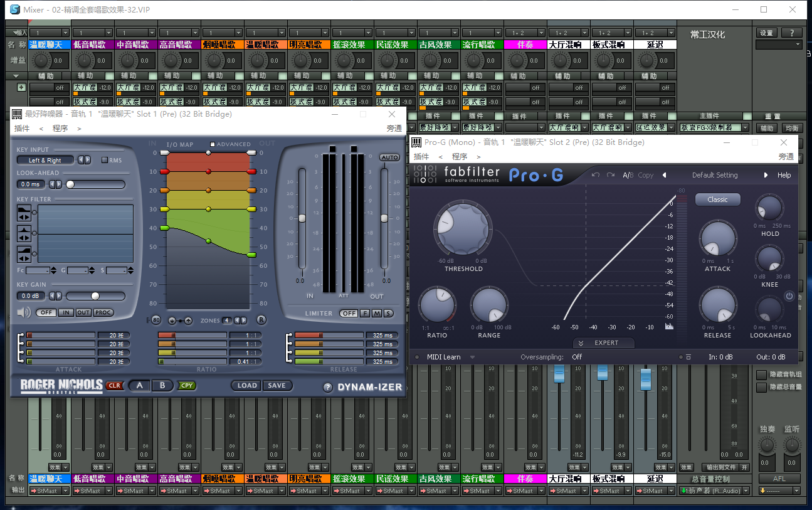Open the mixer 设置 button
This screenshot has height=510, width=812.
click(767, 33)
